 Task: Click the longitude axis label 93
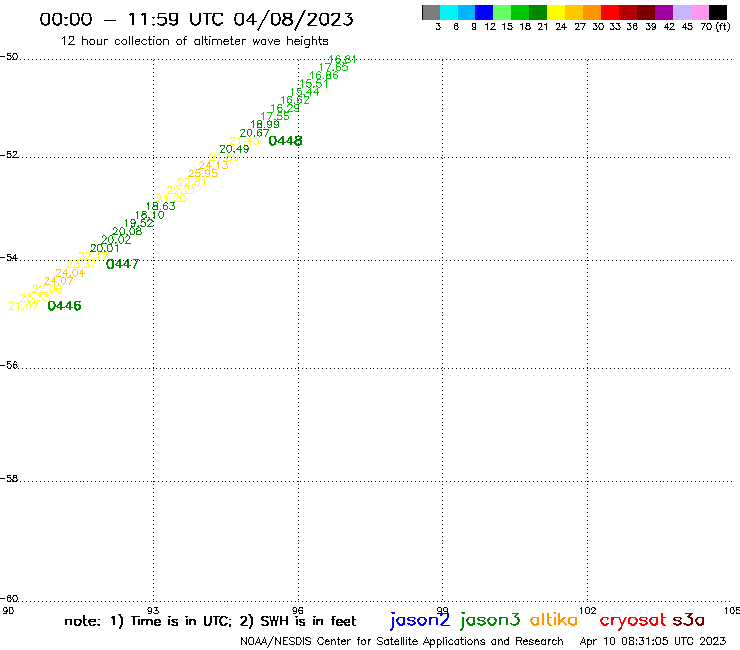[x=153, y=610]
